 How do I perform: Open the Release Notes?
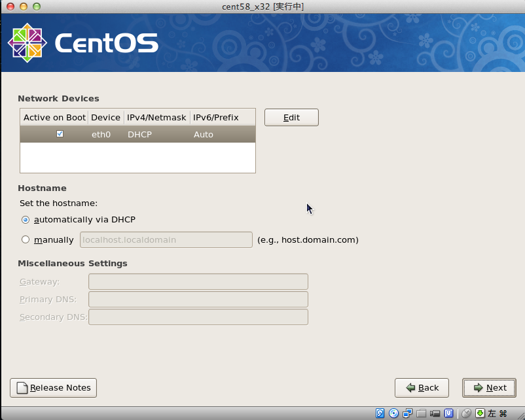point(53,388)
